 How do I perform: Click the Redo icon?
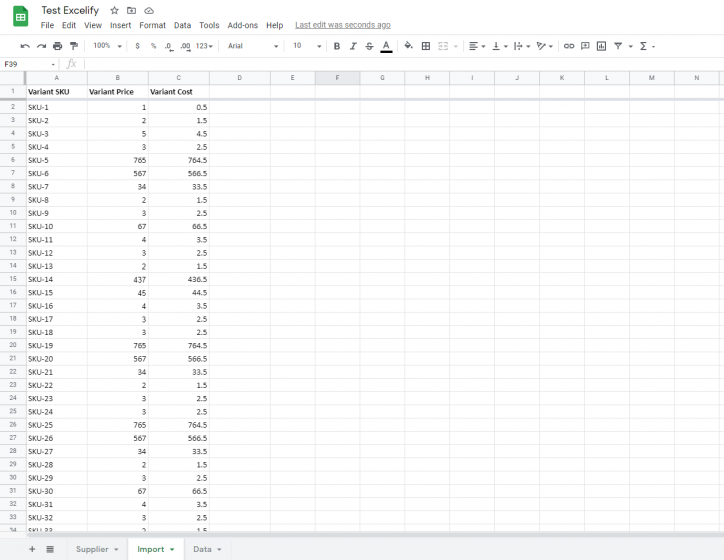tap(42, 46)
